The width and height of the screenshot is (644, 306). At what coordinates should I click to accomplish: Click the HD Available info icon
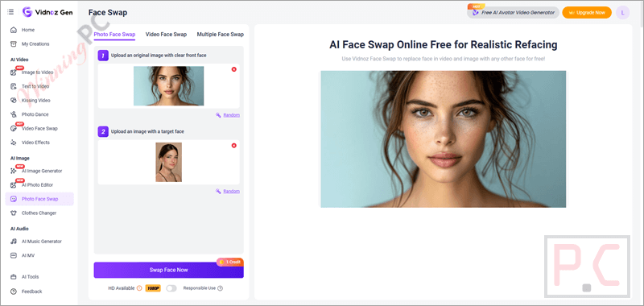click(x=139, y=288)
